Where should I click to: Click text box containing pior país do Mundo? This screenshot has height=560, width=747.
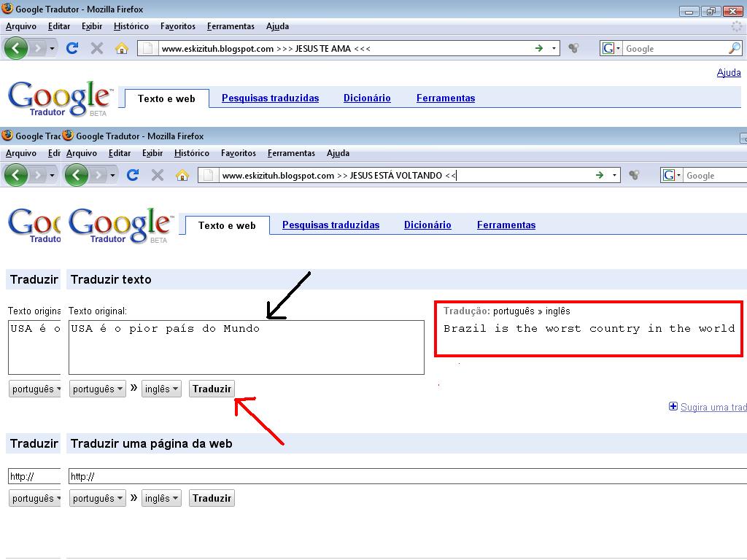coord(247,347)
